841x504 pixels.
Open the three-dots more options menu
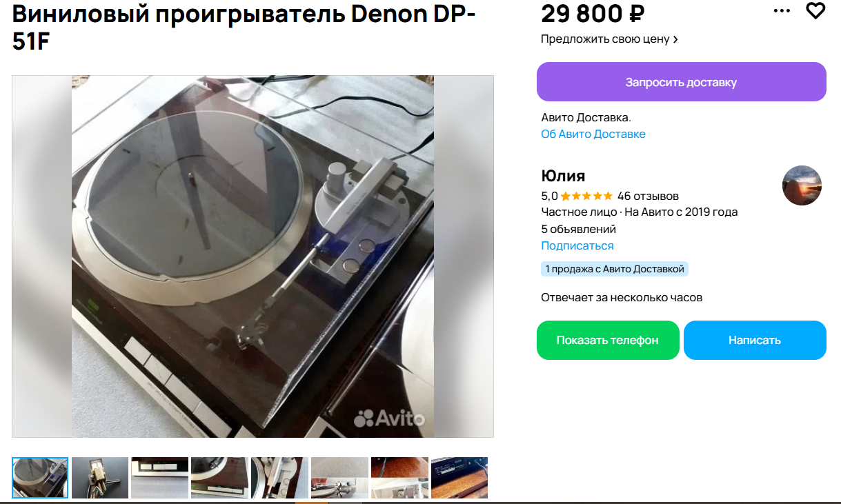click(x=782, y=11)
